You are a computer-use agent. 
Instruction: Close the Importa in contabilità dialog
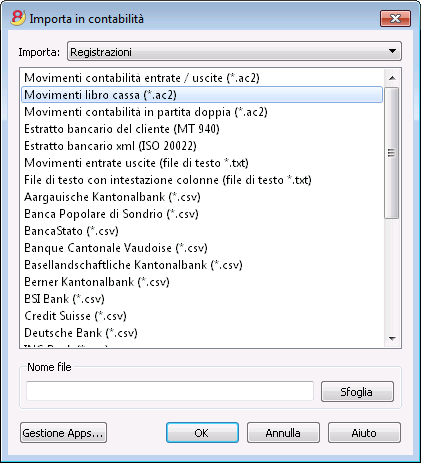pyautogui.click(x=395, y=18)
